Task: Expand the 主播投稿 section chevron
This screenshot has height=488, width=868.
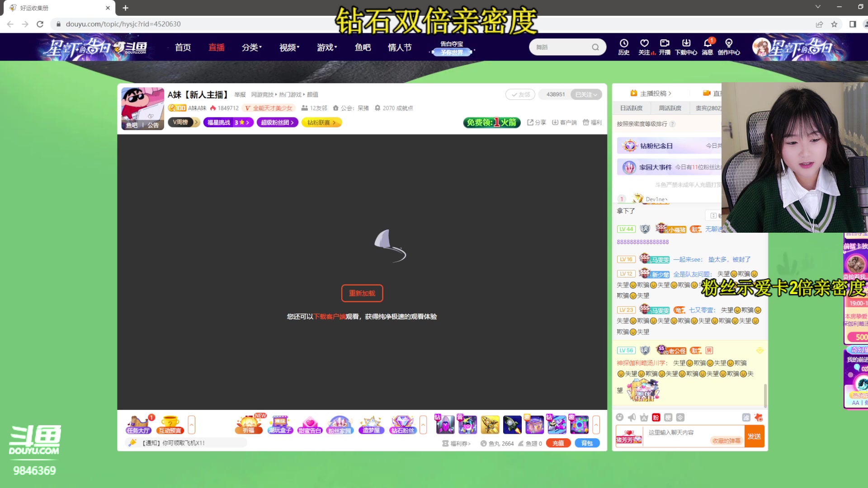Action: coord(670,94)
